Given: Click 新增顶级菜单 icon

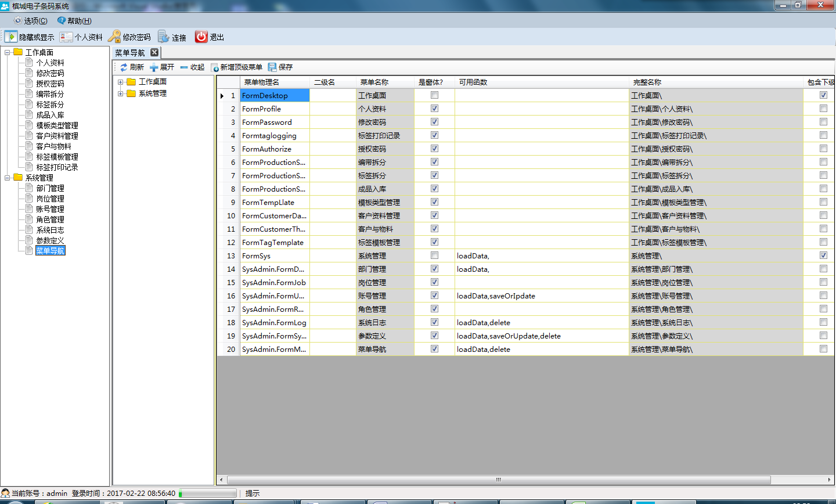Looking at the screenshot, I should click(215, 67).
